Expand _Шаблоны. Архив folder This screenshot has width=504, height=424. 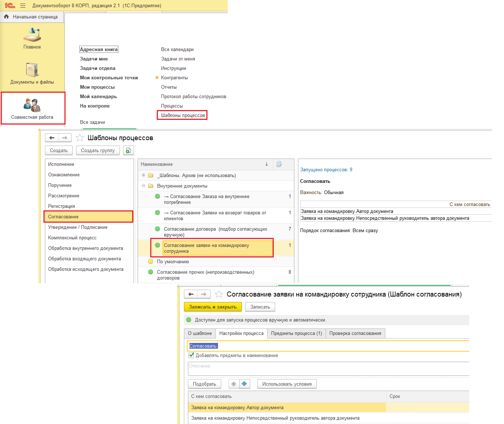143,175
